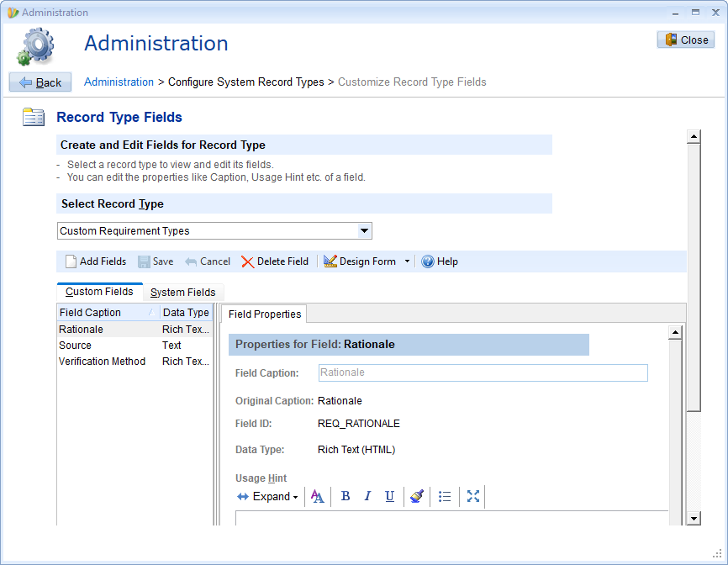Select the Field Properties tab
Image resolution: width=728 pixels, height=565 pixels.
[265, 314]
